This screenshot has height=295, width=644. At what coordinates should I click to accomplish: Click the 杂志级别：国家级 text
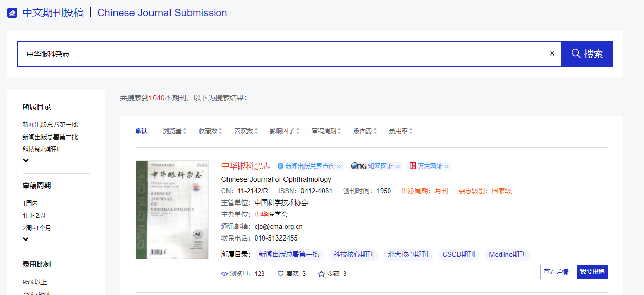coord(485,191)
